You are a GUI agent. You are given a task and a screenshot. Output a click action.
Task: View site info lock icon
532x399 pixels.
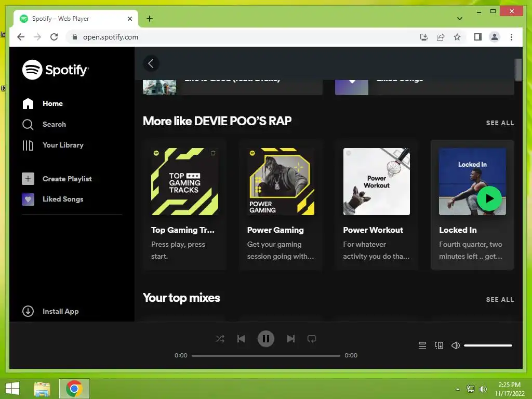[x=75, y=37]
